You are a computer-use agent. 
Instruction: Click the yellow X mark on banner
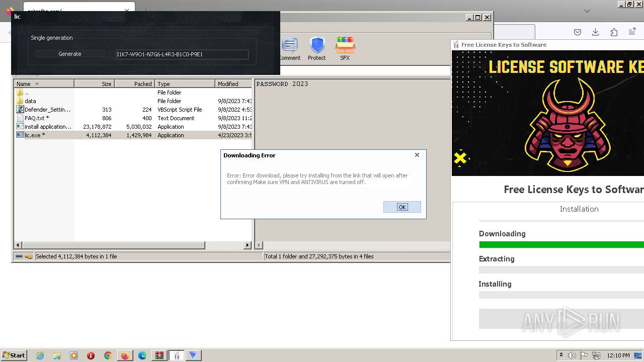tap(460, 158)
